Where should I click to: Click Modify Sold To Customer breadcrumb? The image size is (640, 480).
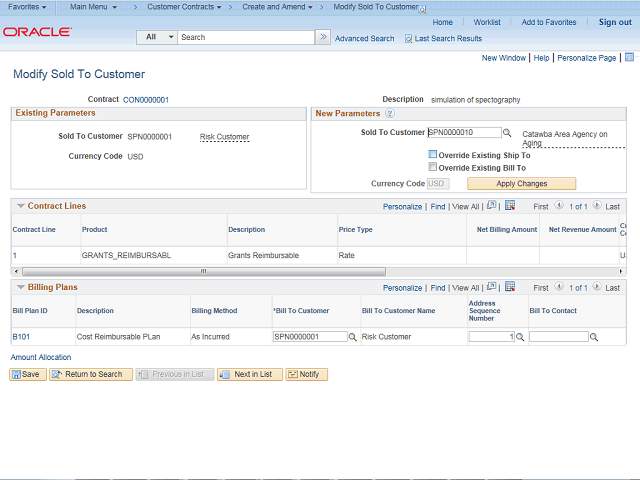tap(376, 7)
